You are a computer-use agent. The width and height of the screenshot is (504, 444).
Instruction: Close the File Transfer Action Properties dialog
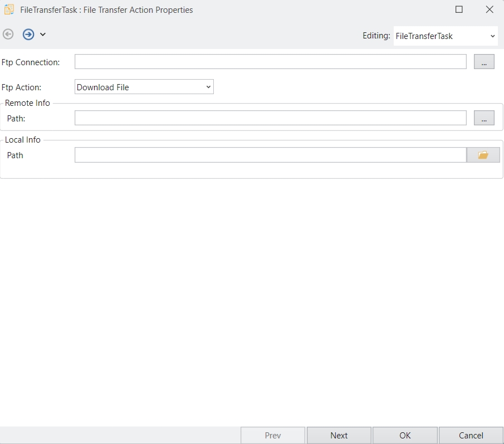490,9
